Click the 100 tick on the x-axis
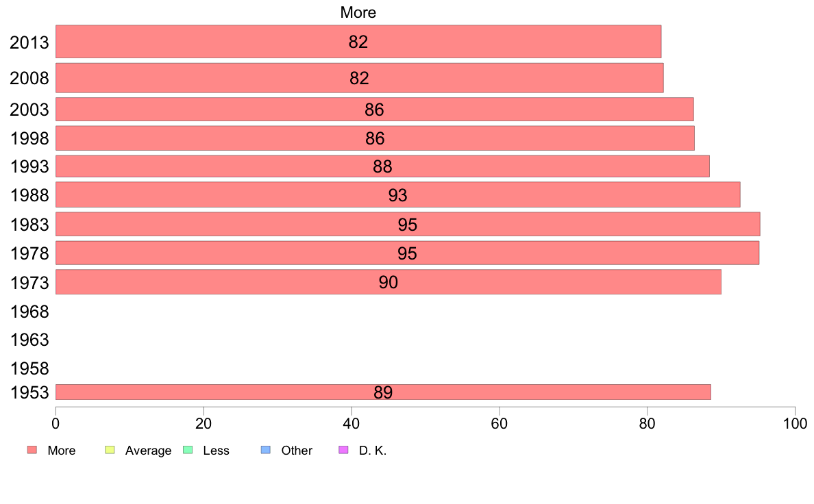 795,424
